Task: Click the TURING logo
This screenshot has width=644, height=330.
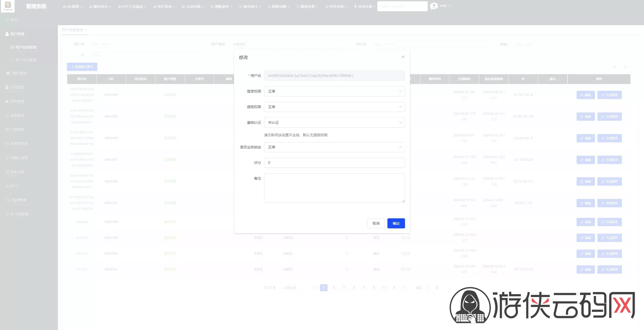Action: coord(8,6)
